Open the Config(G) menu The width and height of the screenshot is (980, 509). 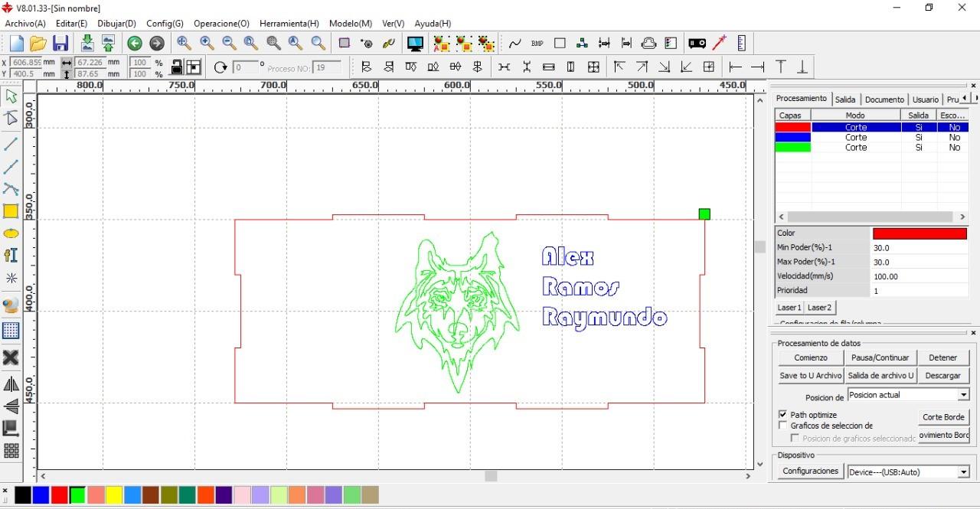coord(165,24)
